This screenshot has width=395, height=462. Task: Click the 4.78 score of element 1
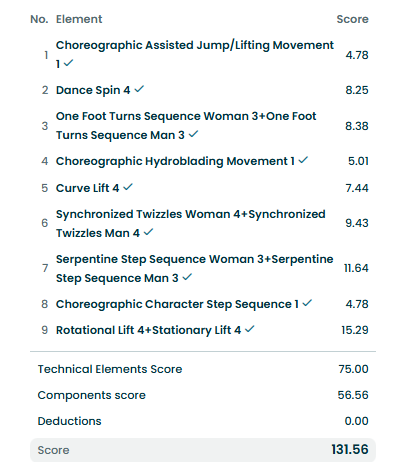pyautogui.click(x=357, y=55)
